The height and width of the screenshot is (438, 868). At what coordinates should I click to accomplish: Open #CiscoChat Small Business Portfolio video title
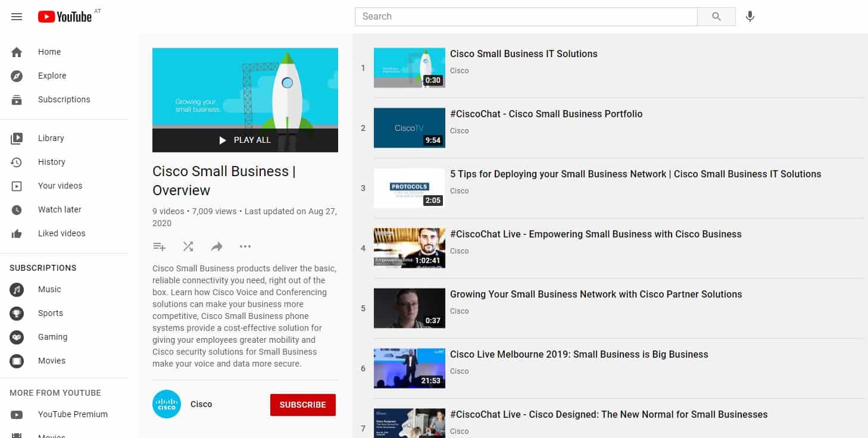[547, 114]
